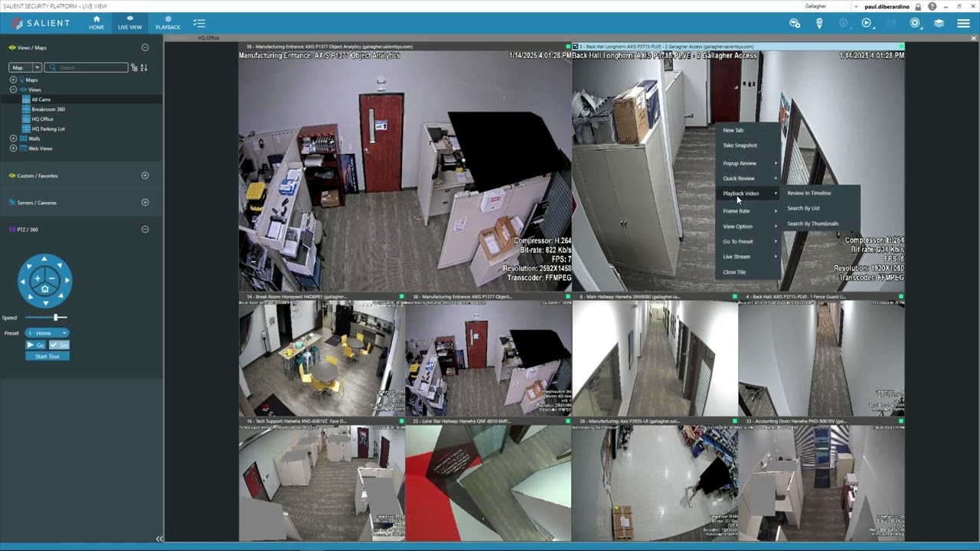Collapse the left sidebar with double chevron

pos(159,539)
